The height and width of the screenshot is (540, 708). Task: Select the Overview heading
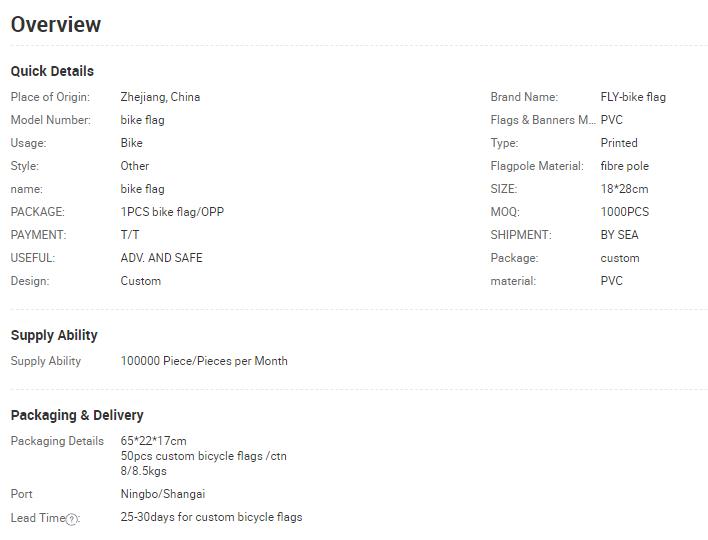(56, 24)
